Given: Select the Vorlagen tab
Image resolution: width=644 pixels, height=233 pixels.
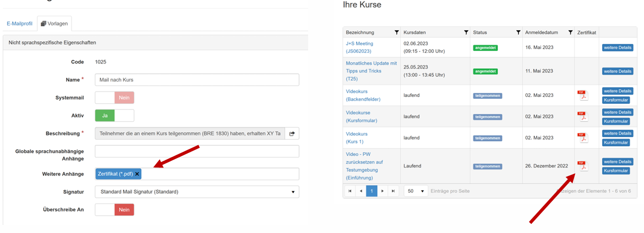Looking at the screenshot, I should [x=54, y=24].
